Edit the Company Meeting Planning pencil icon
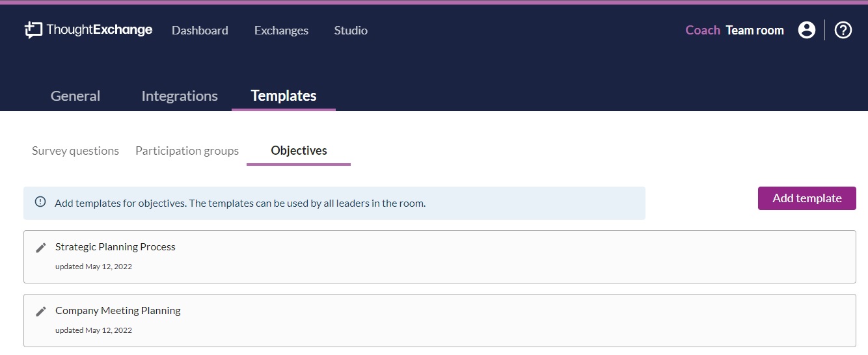 (41, 311)
